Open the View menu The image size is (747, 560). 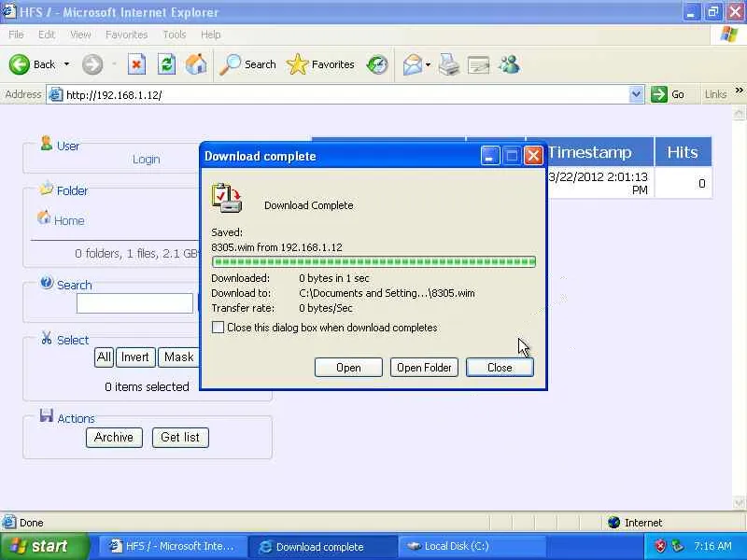[80, 35]
